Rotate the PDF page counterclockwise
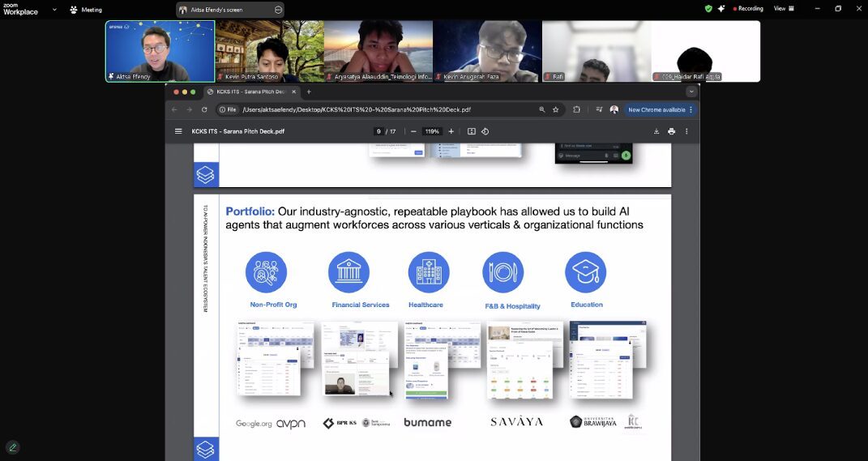The image size is (868, 461). pos(485,131)
